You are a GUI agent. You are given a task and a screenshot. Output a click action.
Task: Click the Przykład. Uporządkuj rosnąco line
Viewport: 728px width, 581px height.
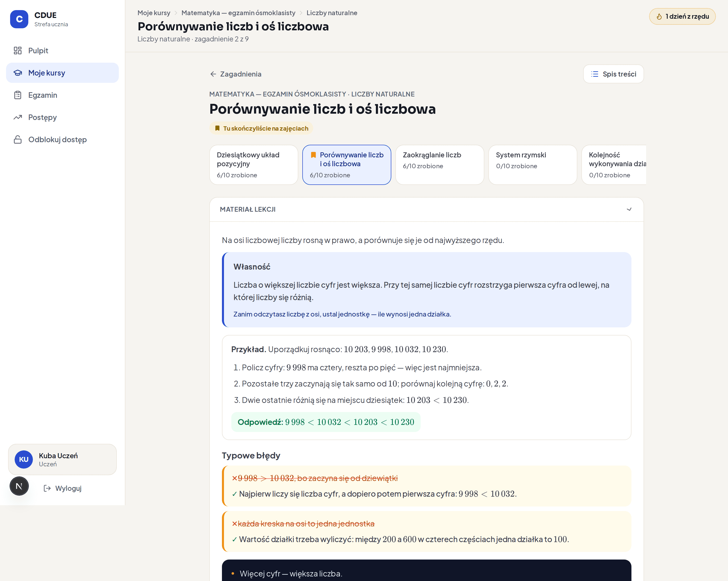pos(339,349)
